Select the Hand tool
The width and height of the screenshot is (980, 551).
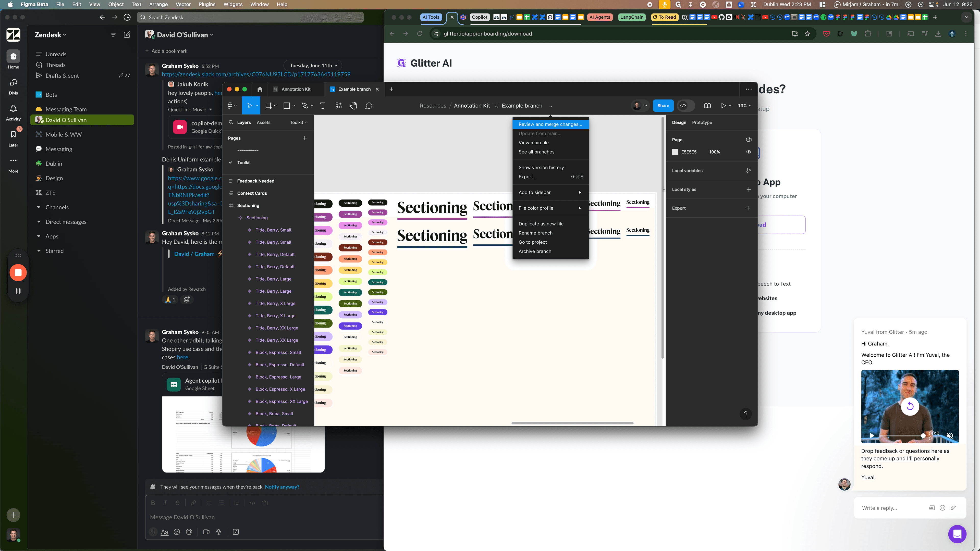(x=354, y=106)
